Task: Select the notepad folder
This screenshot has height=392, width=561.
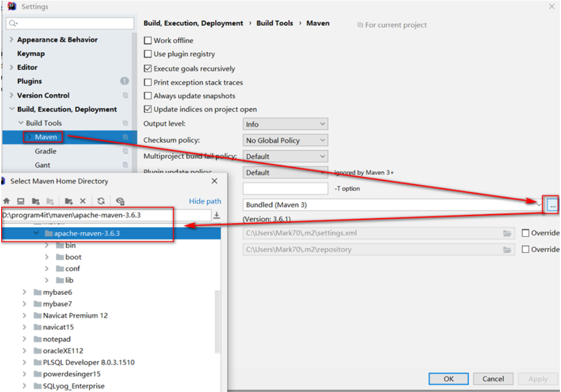Action: coord(57,339)
